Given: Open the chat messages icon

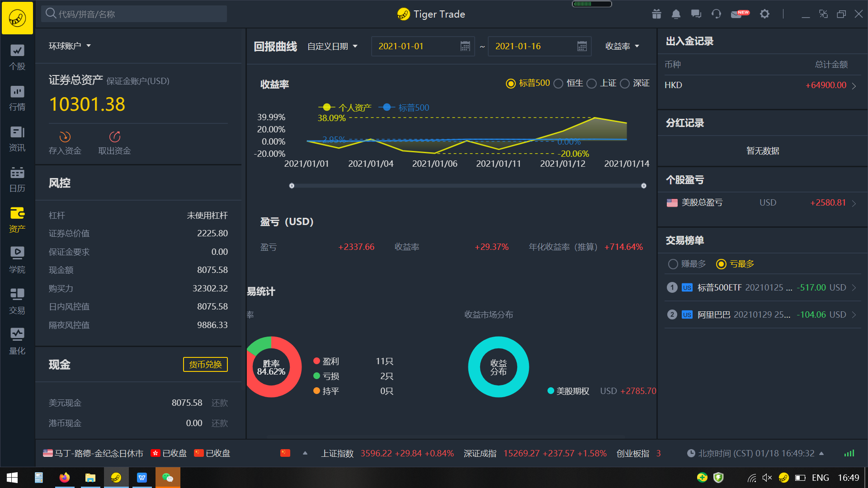Looking at the screenshot, I should tap(696, 14).
